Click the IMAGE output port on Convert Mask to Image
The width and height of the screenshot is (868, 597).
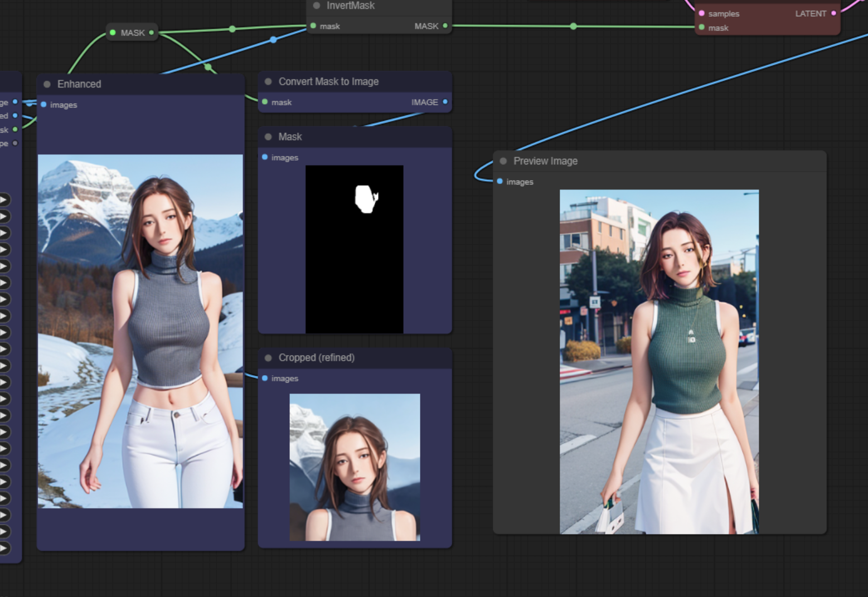445,102
